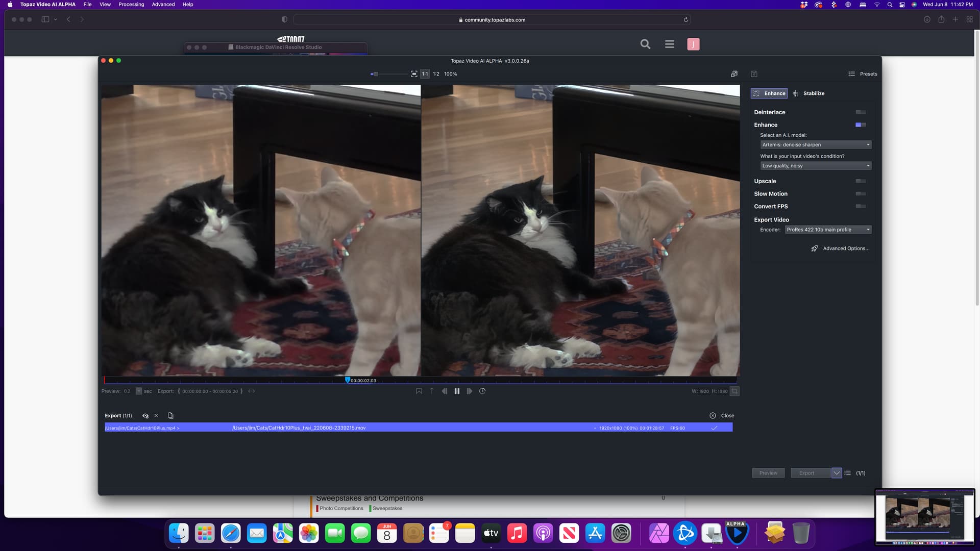Screen dimensions: 980x551
Task: Step forward one frame
Action: 470,391
